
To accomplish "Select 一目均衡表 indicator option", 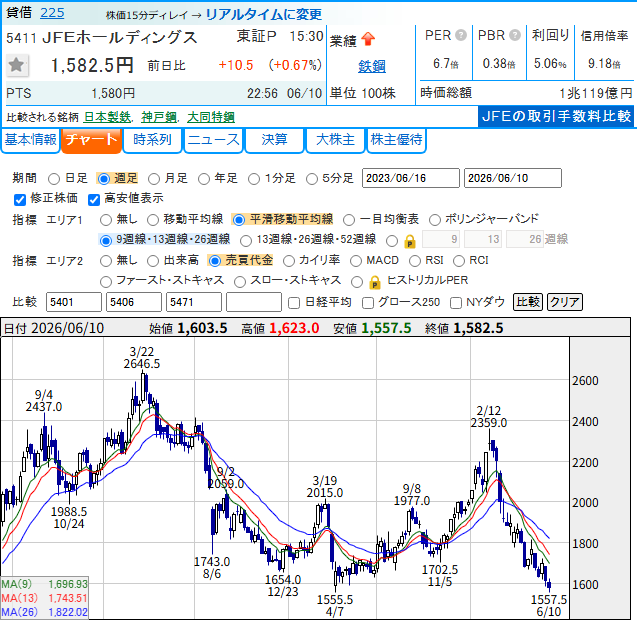I will point(349,220).
